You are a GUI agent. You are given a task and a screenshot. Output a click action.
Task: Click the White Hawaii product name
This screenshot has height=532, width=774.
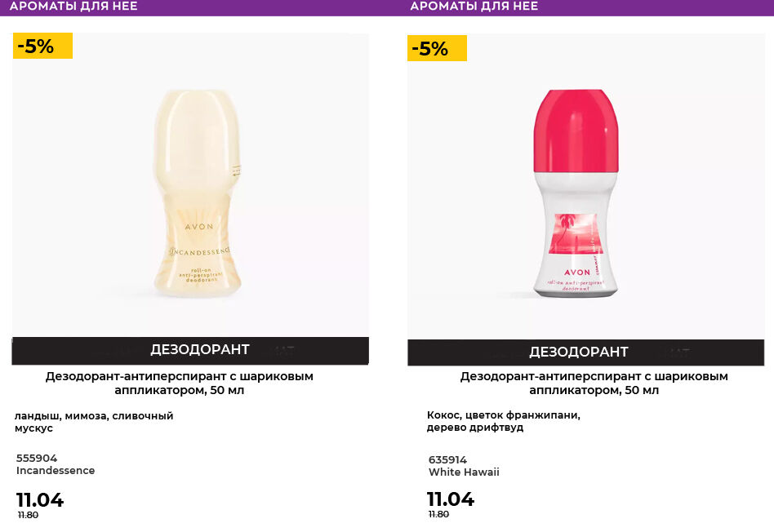pyautogui.click(x=464, y=472)
